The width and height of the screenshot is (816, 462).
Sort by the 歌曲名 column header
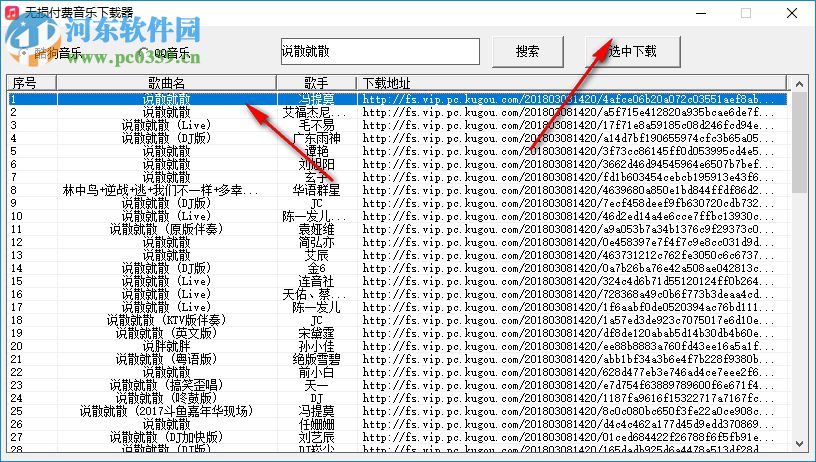click(x=167, y=83)
